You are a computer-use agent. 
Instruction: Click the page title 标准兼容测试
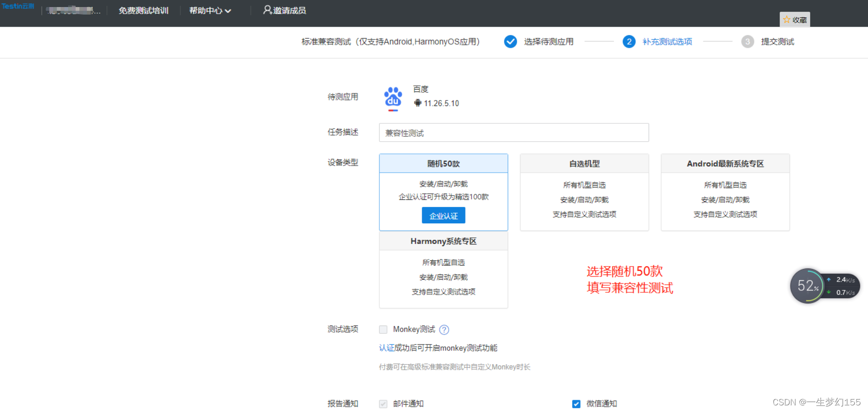(x=326, y=42)
